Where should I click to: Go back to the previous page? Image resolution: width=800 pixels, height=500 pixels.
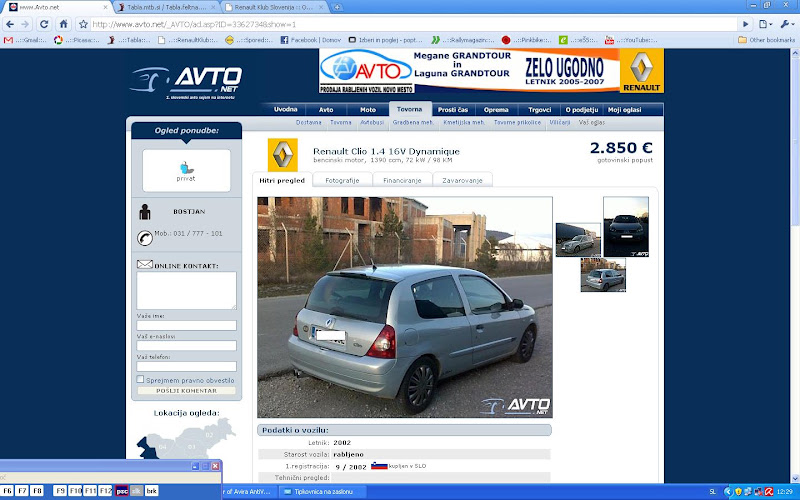pyautogui.click(x=10, y=24)
